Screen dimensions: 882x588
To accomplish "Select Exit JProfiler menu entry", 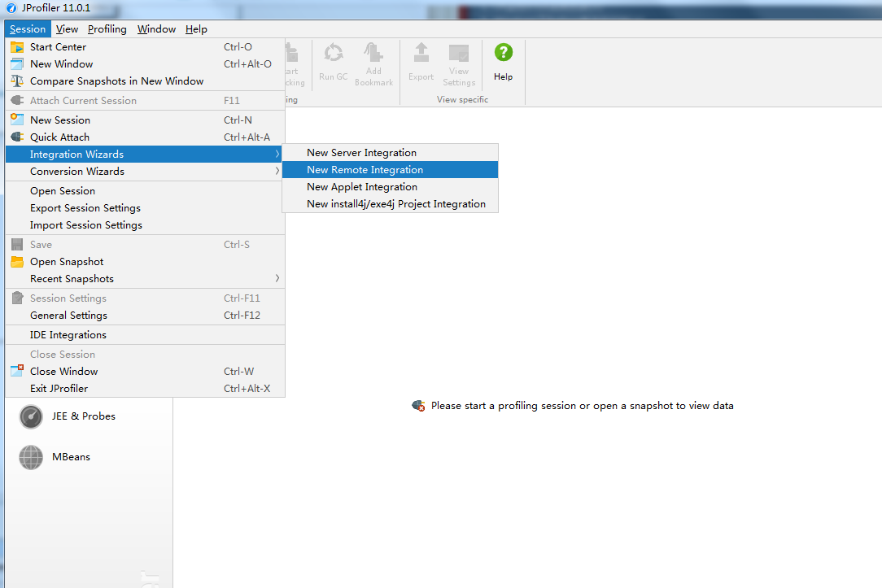I will [145, 389].
